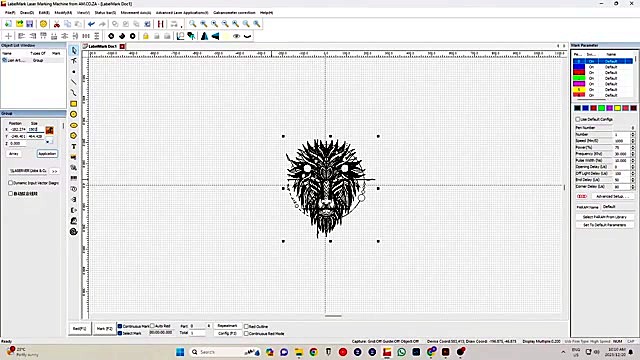Select the Line drawing tool
Viewport: 640px width, 360px height.
pos(74,82)
